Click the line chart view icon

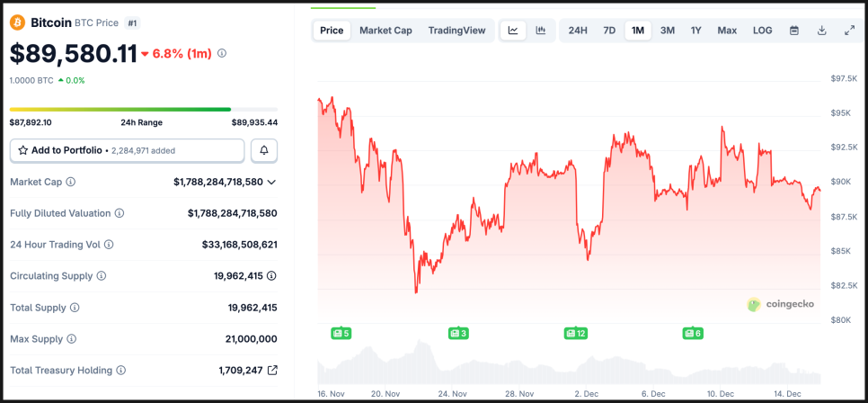click(513, 31)
